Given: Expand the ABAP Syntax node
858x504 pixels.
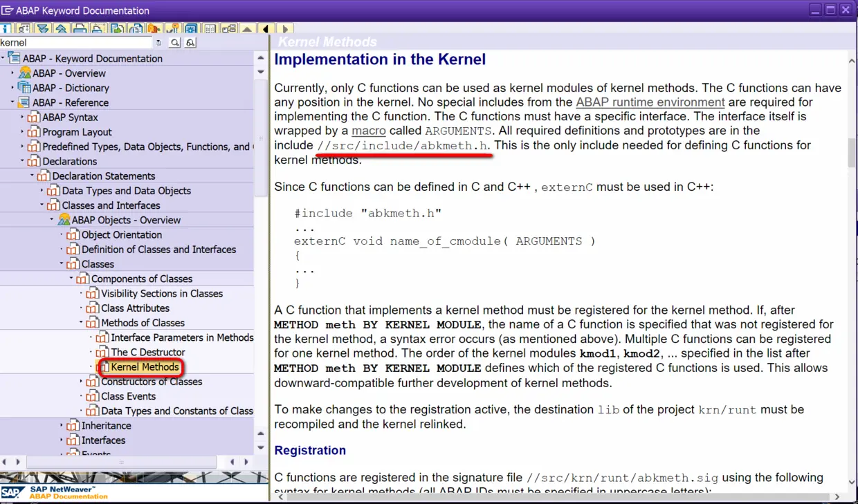Looking at the screenshot, I should coord(22,117).
